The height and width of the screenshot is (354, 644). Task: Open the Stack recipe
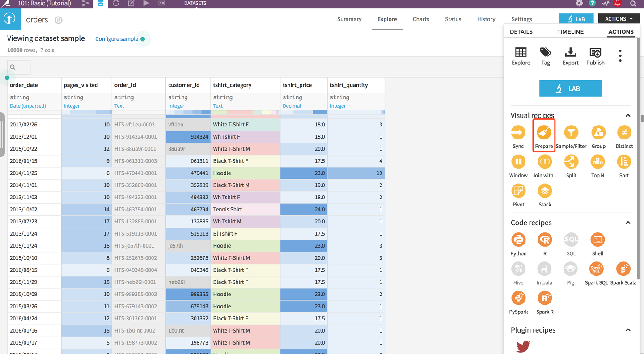545,191
